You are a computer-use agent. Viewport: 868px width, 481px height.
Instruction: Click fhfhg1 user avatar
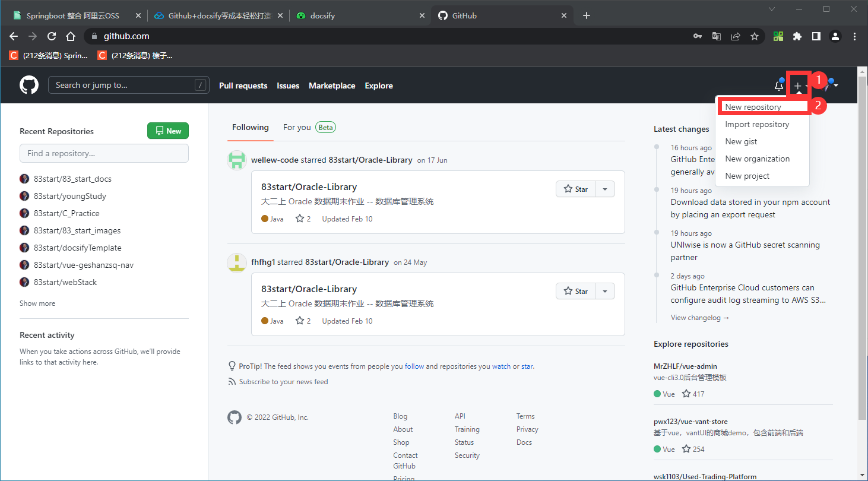[237, 262]
